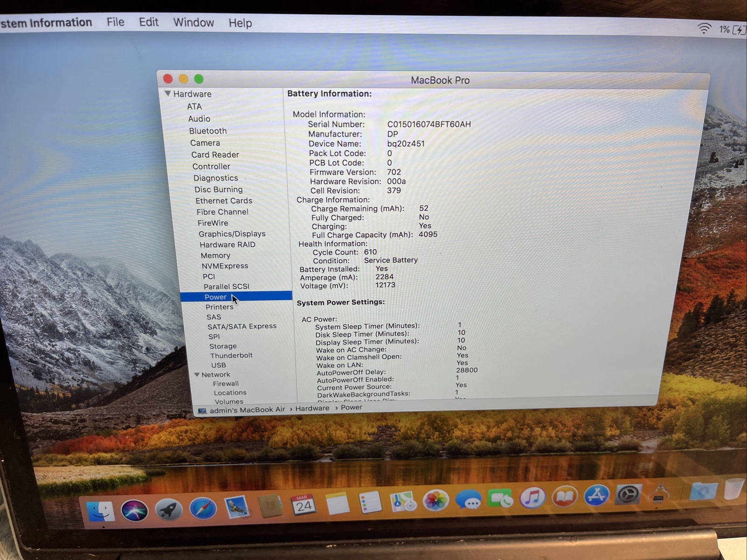The height and width of the screenshot is (560, 747).
Task: Select Controller in the sidebar
Action: tap(211, 166)
